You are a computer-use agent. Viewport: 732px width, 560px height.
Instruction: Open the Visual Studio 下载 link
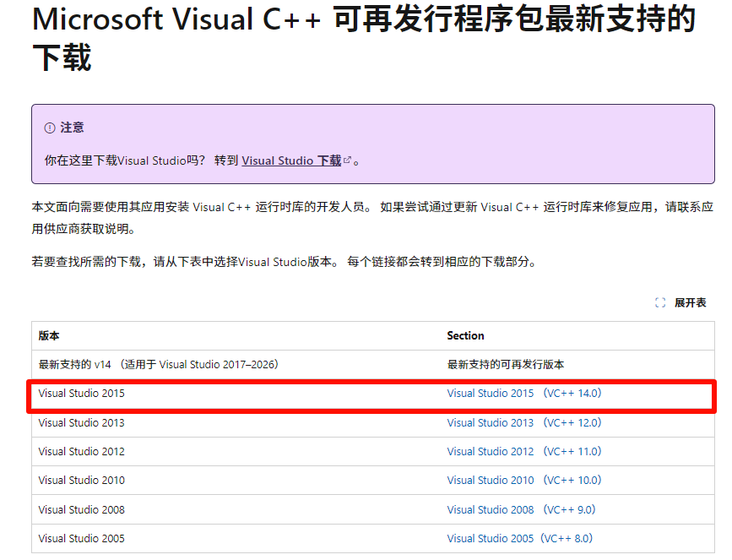[x=291, y=160]
